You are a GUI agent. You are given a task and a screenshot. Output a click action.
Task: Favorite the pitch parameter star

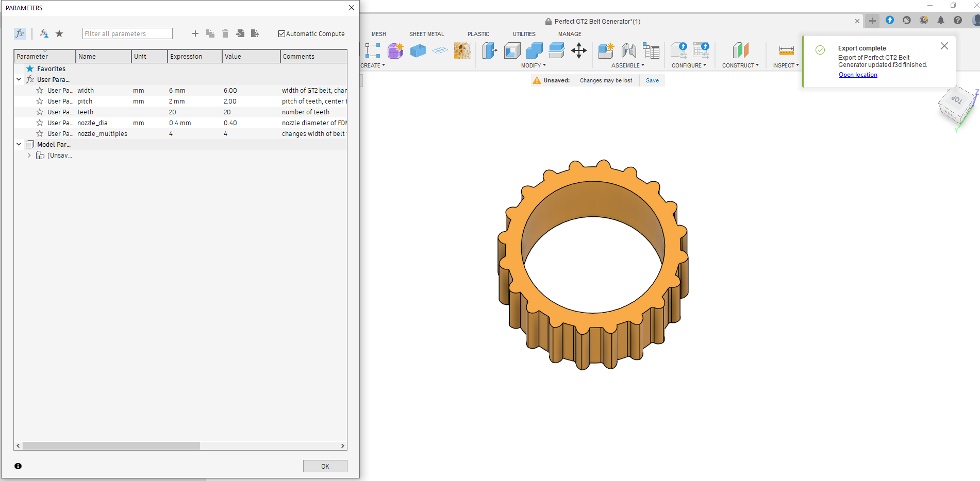(x=40, y=101)
